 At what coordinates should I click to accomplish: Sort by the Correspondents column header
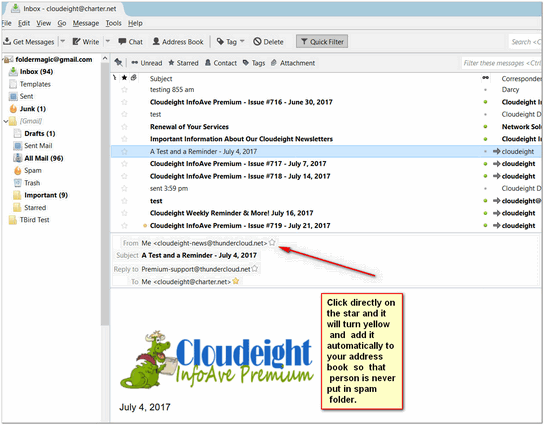coord(521,79)
